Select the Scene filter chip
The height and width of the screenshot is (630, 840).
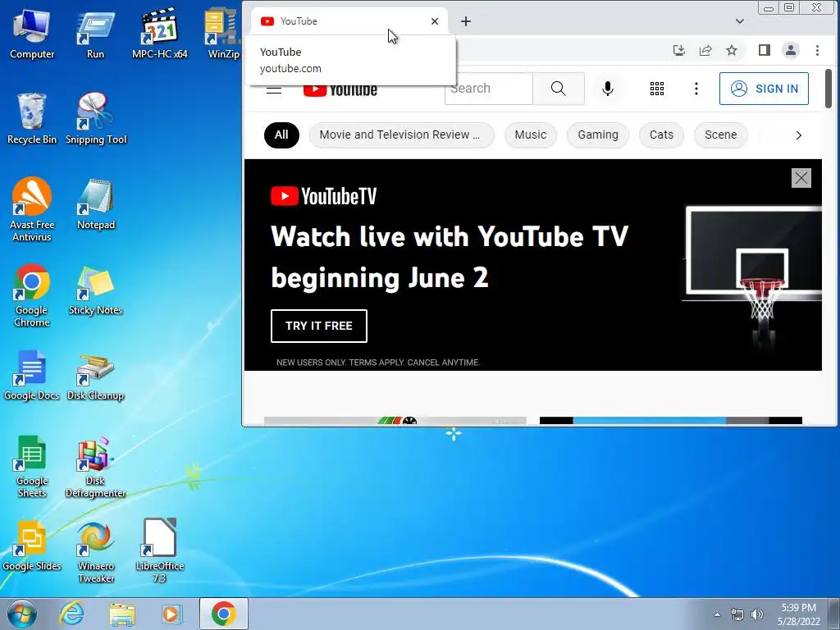point(720,135)
